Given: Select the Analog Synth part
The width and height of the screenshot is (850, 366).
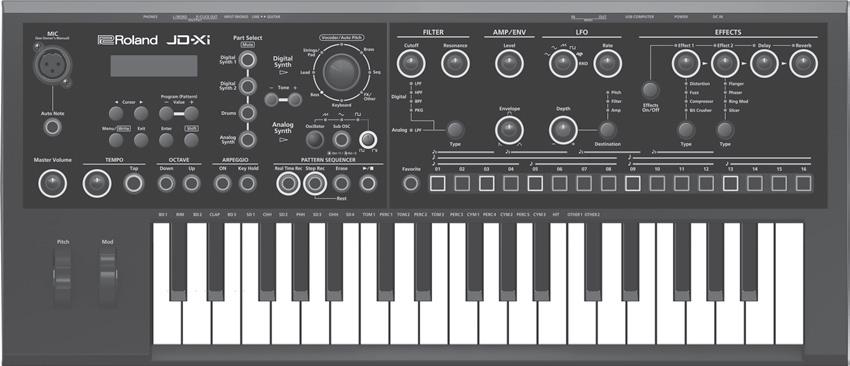Looking at the screenshot, I should click(248, 139).
